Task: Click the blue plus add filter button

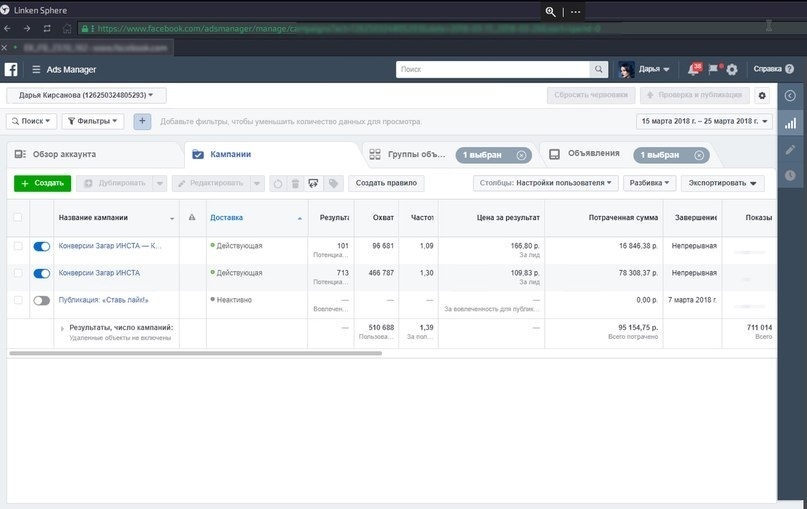Action: pyautogui.click(x=142, y=121)
